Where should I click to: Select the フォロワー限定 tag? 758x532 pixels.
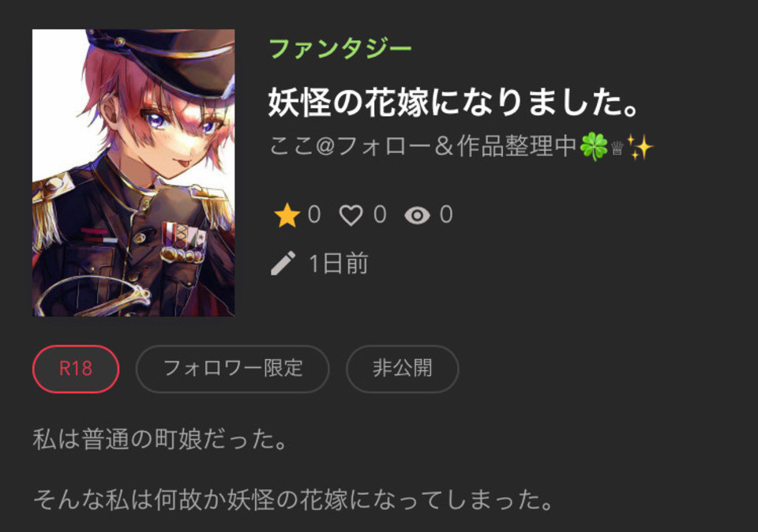pos(232,369)
